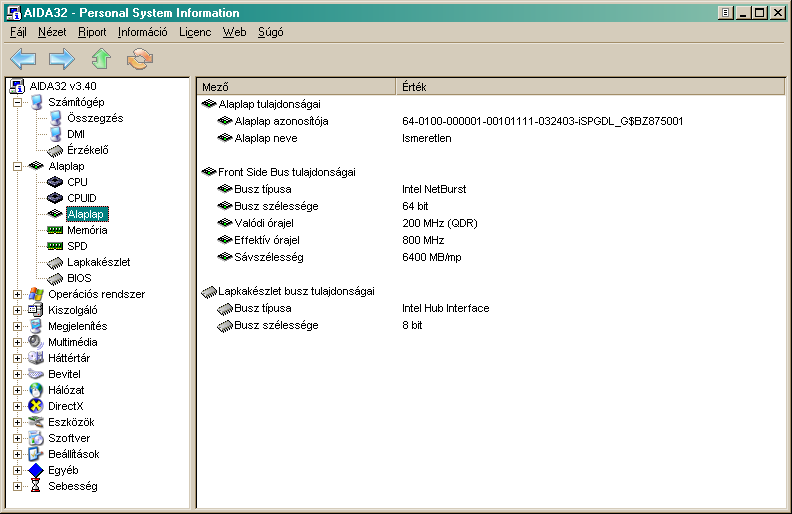Click the 800 MHz value

tap(423, 240)
